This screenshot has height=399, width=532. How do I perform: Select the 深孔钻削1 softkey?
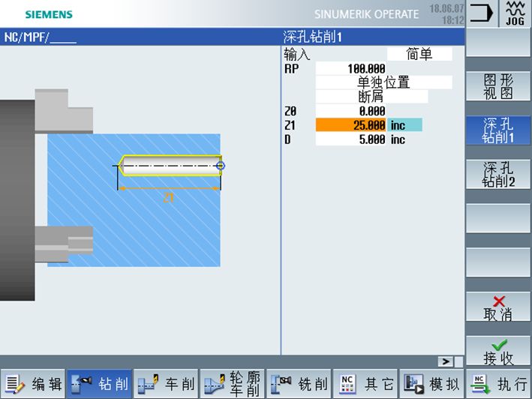tap(498, 130)
